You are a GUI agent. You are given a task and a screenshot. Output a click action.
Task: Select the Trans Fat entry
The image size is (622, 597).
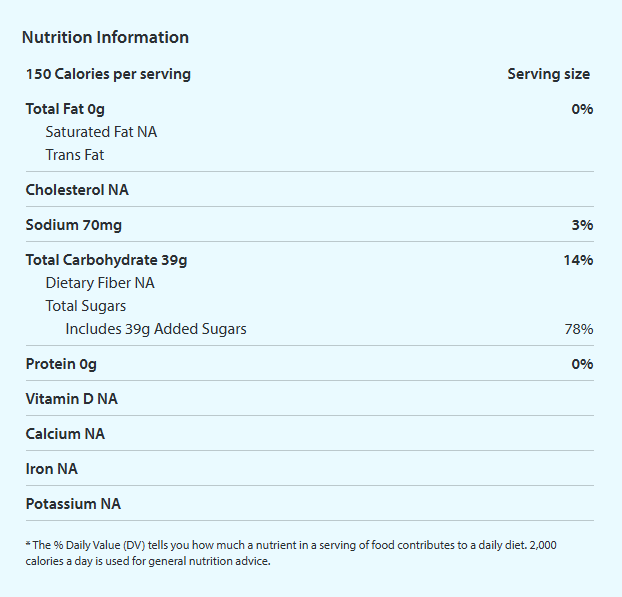75,155
